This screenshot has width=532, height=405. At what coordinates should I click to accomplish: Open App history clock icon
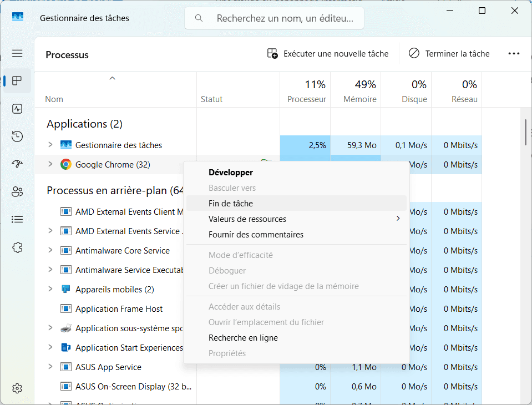17,136
